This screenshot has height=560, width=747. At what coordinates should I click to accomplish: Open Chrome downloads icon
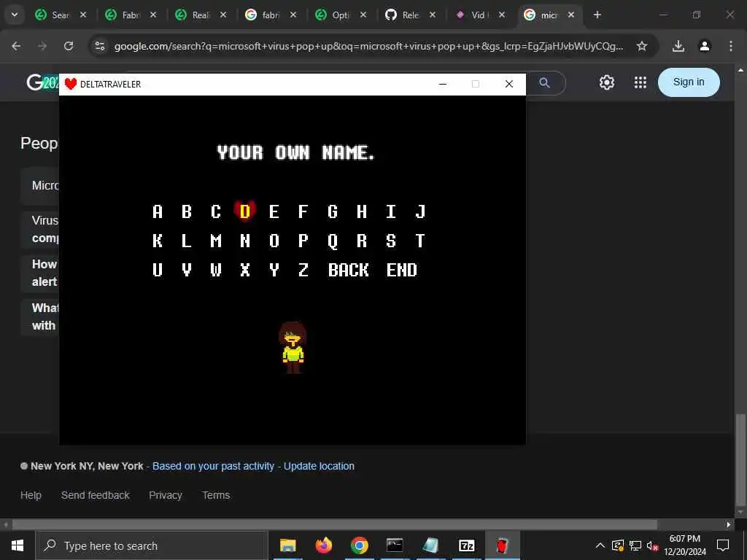[x=678, y=46]
